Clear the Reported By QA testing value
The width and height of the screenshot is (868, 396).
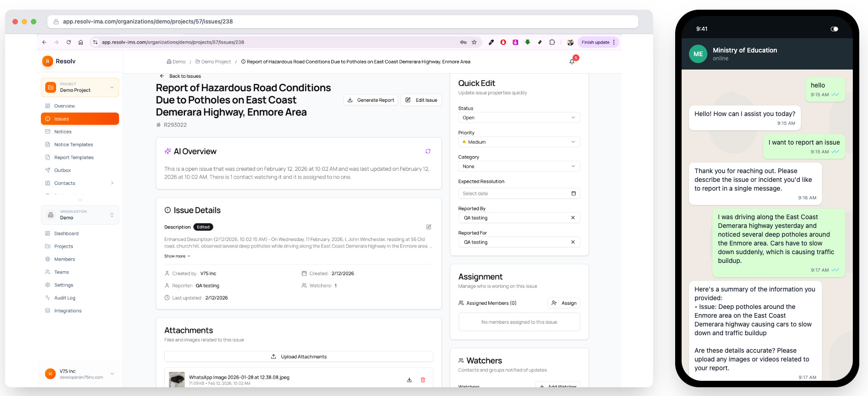(x=573, y=218)
